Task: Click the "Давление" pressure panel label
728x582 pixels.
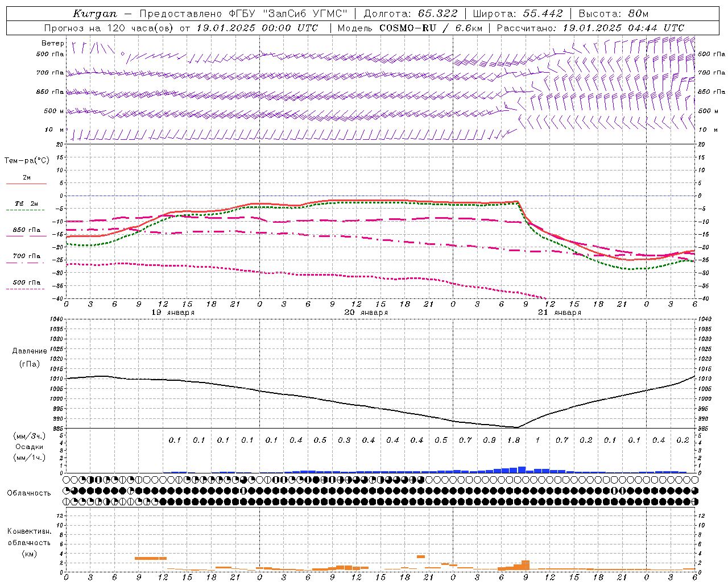Action: pyautogui.click(x=30, y=351)
